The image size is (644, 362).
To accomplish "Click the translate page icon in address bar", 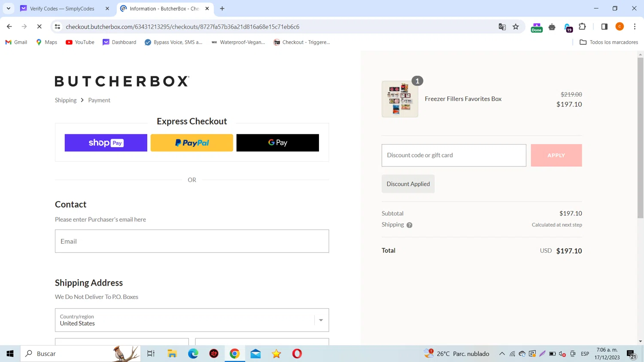I will tap(502, 27).
